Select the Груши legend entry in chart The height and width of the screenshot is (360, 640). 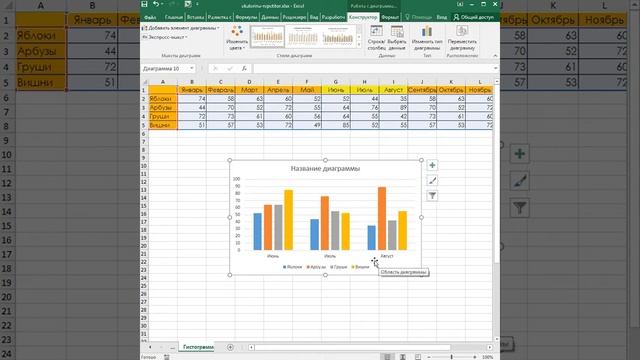pos(339,267)
